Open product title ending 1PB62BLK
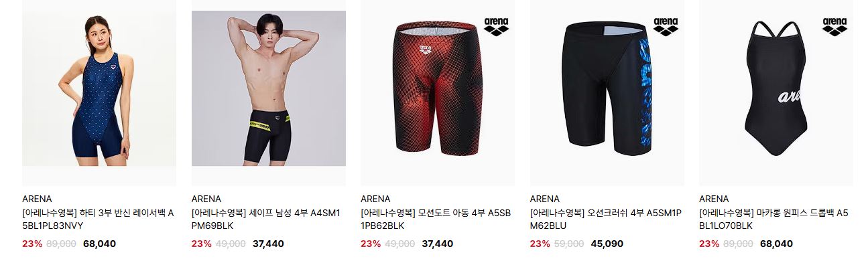 click(x=436, y=219)
